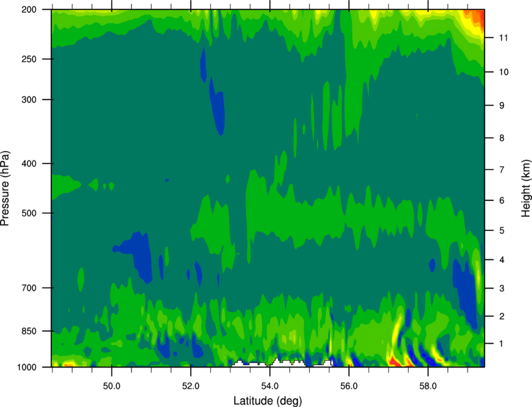This screenshot has height=407, width=532.
Task: Click the 5 km height tick label
Action: pyautogui.click(x=502, y=230)
